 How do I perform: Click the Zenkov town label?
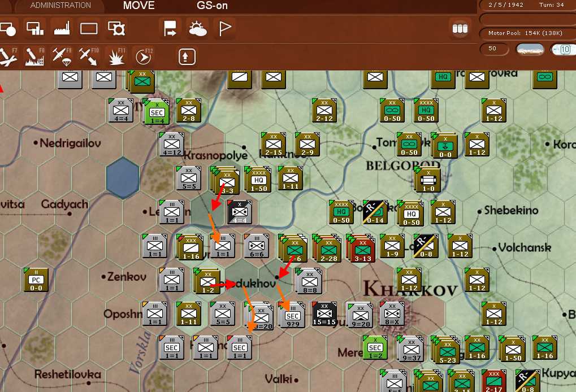pos(127,276)
